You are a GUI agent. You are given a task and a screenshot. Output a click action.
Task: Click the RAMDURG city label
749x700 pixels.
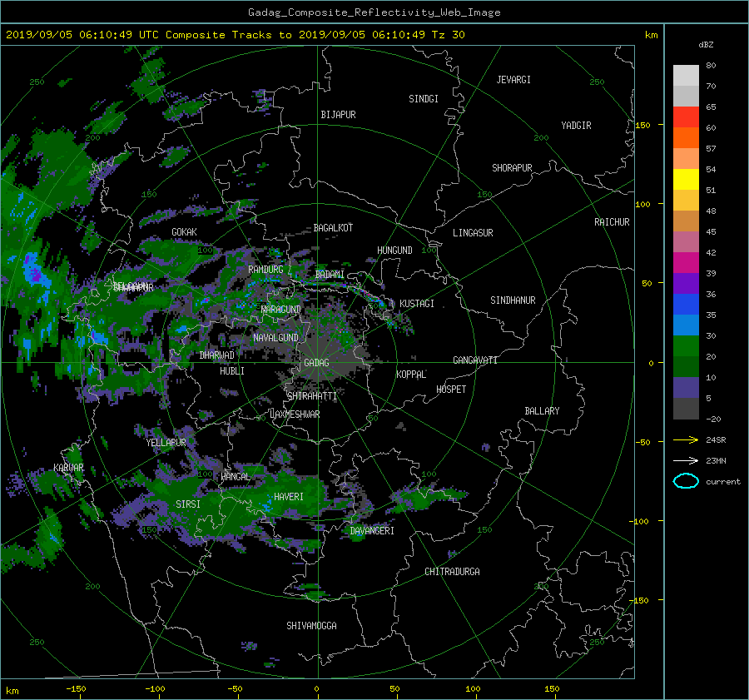pos(265,270)
